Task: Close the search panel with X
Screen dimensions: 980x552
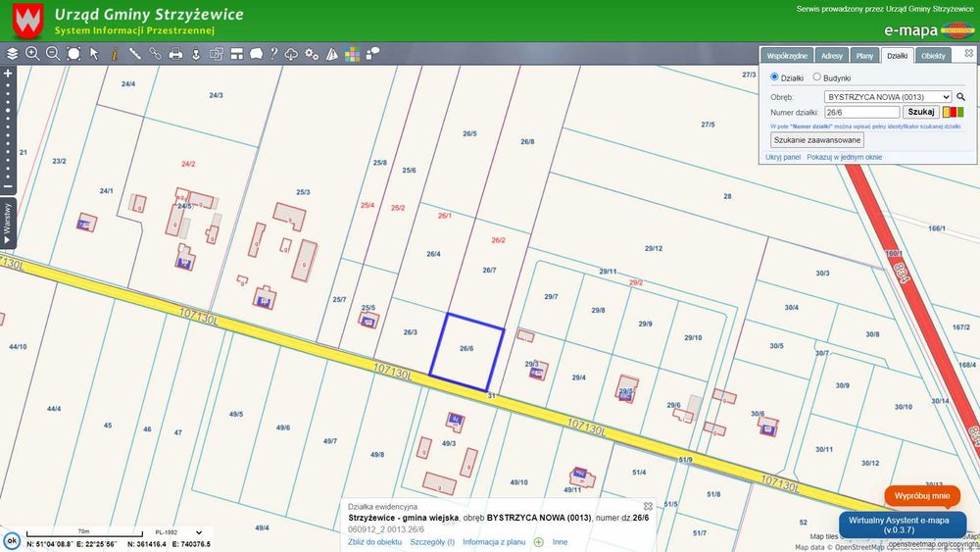Action: 969,53
